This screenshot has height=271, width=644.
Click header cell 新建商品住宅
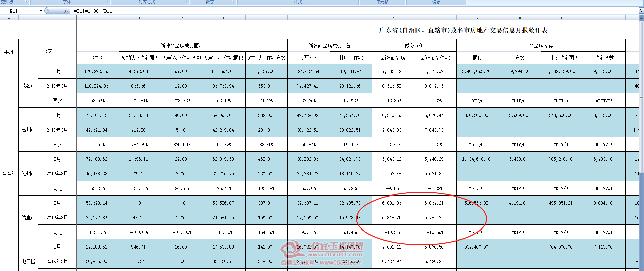[436, 58]
